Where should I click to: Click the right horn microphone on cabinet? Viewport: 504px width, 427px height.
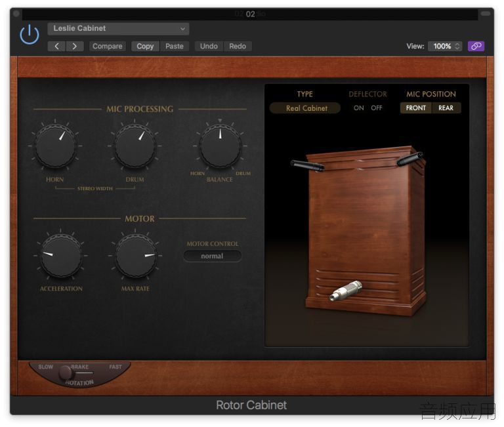pos(409,159)
